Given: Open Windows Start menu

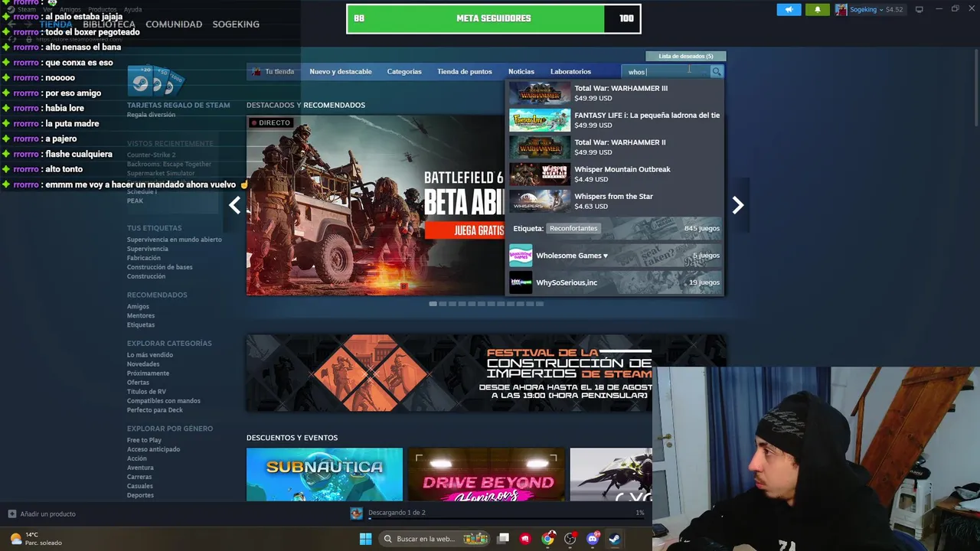Looking at the screenshot, I should (x=365, y=539).
